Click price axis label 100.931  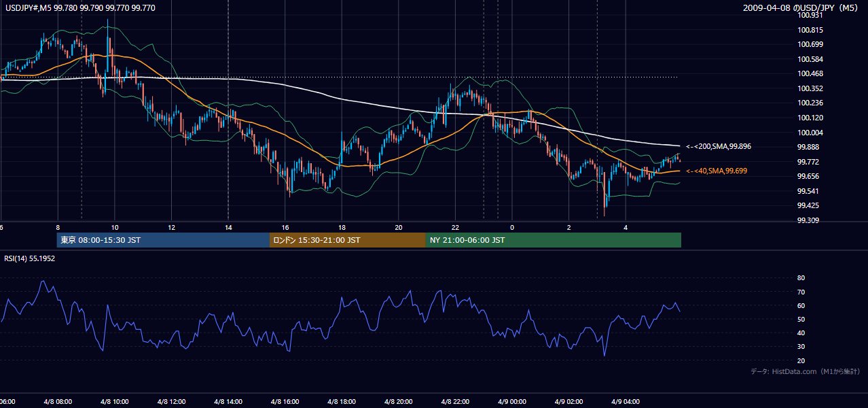(810, 15)
